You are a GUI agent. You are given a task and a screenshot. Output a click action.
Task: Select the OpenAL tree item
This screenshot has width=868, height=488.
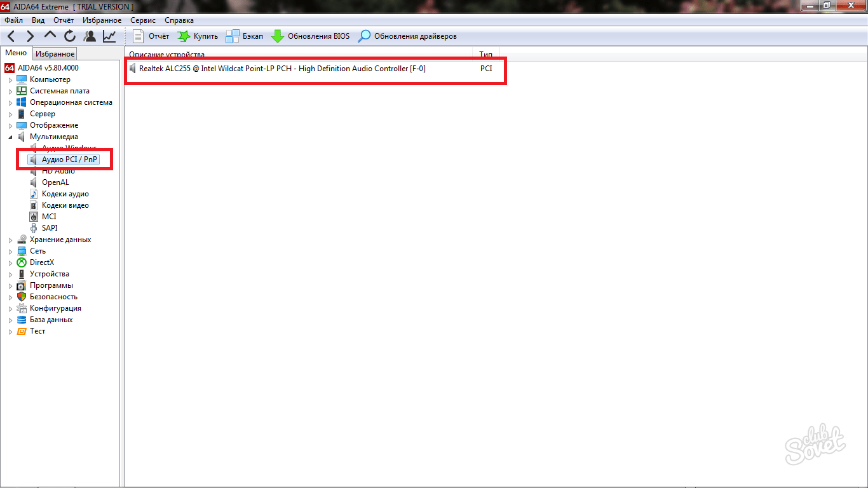[55, 182]
